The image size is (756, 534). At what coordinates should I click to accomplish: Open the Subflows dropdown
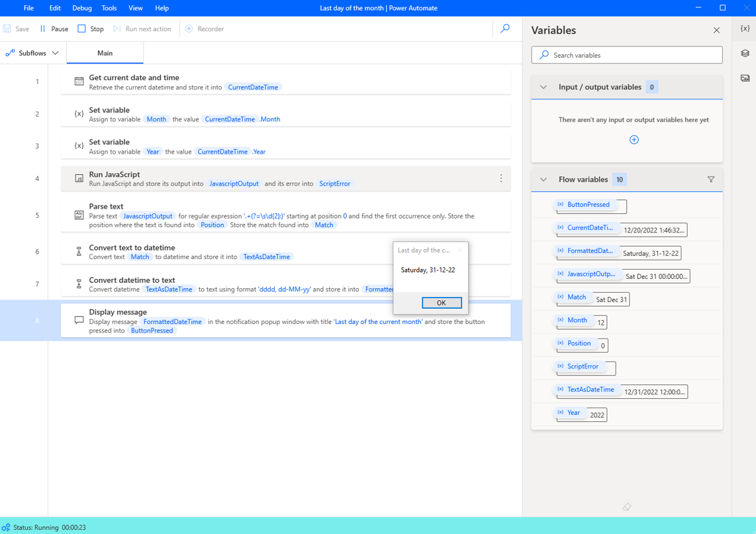click(x=33, y=52)
